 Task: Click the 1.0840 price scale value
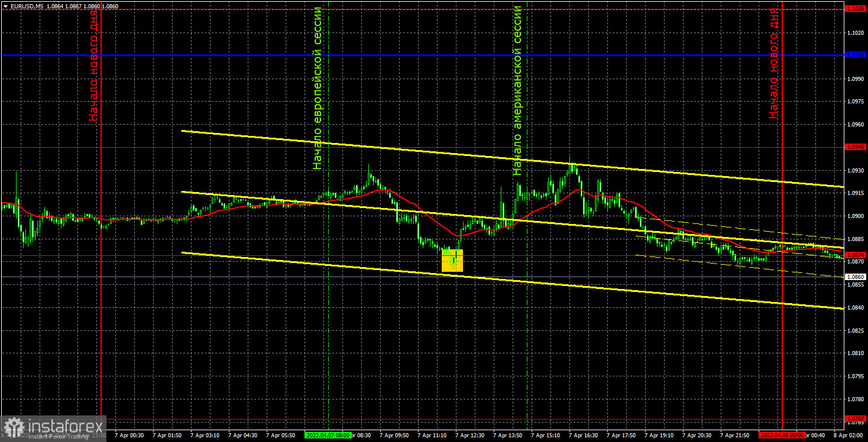[855, 308]
